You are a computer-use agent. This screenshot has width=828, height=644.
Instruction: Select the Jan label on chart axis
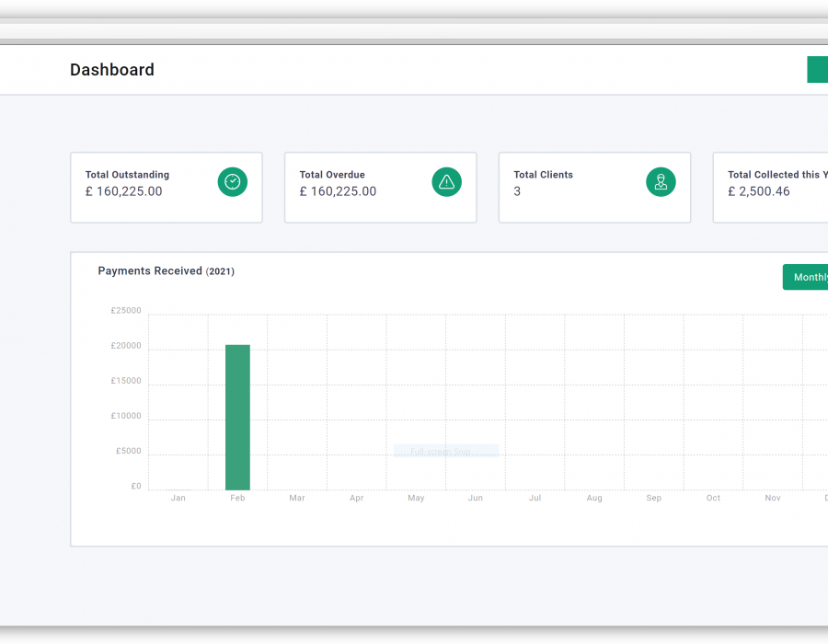[x=178, y=498]
